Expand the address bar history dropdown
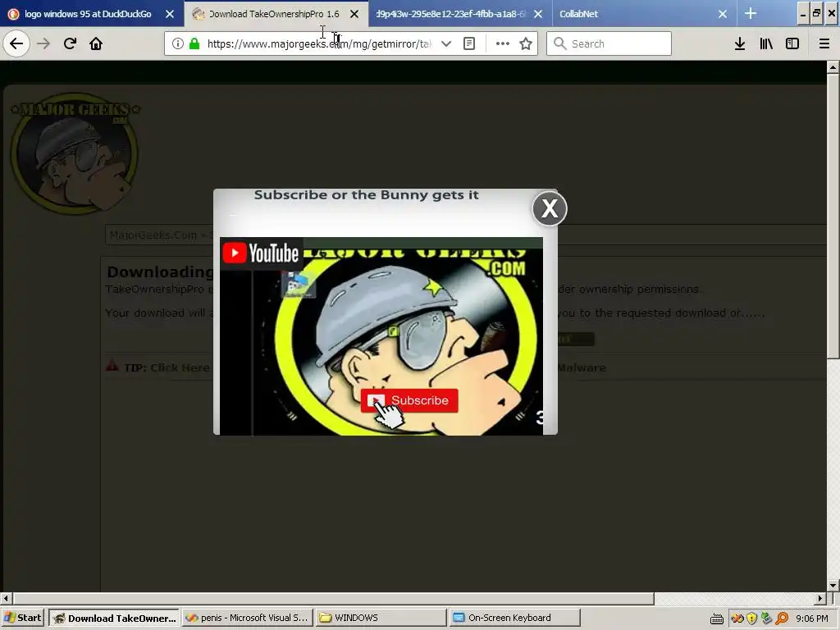840x630 pixels. [445, 43]
